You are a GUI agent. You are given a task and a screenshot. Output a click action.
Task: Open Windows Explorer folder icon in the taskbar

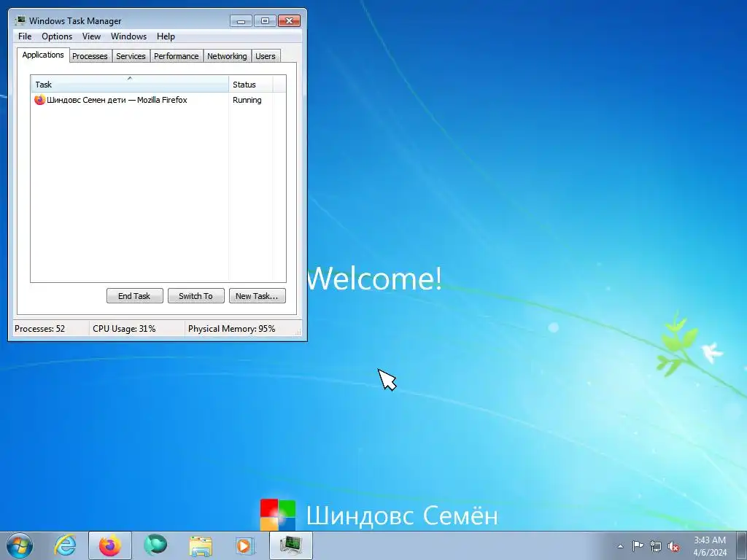point(201,545)
